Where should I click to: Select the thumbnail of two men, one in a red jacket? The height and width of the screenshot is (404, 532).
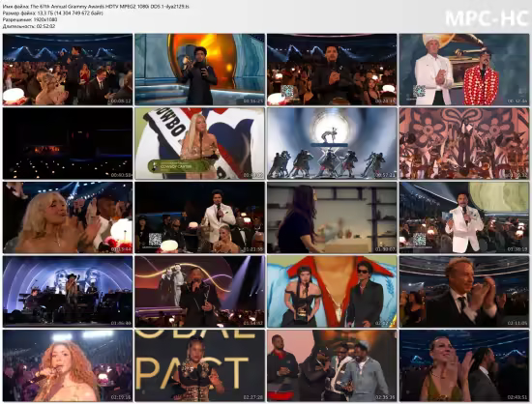(464, 70)
